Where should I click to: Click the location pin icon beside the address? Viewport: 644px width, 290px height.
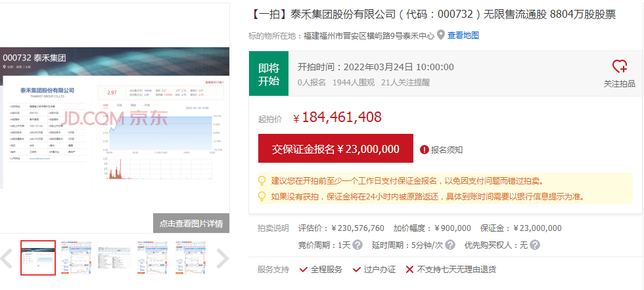pyautogui.click(x=441, y=35)
